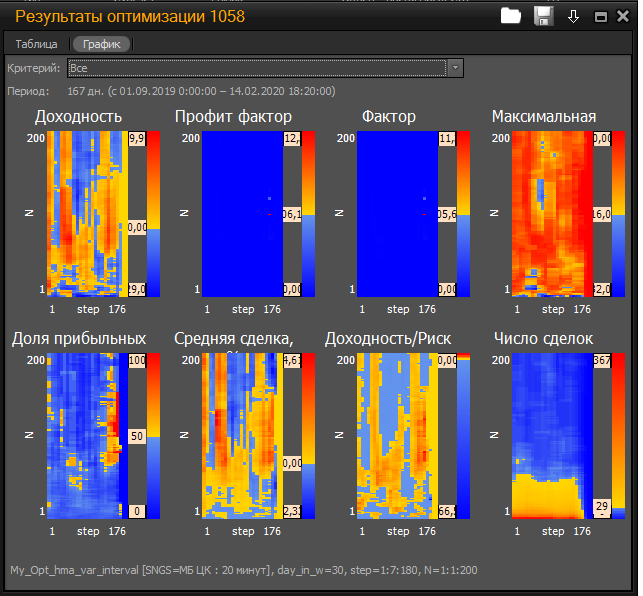Viewport: 643px width, 596px height.
Task: Click the color scale beside Максимальная chart
Action: click(x=617, y=214)
